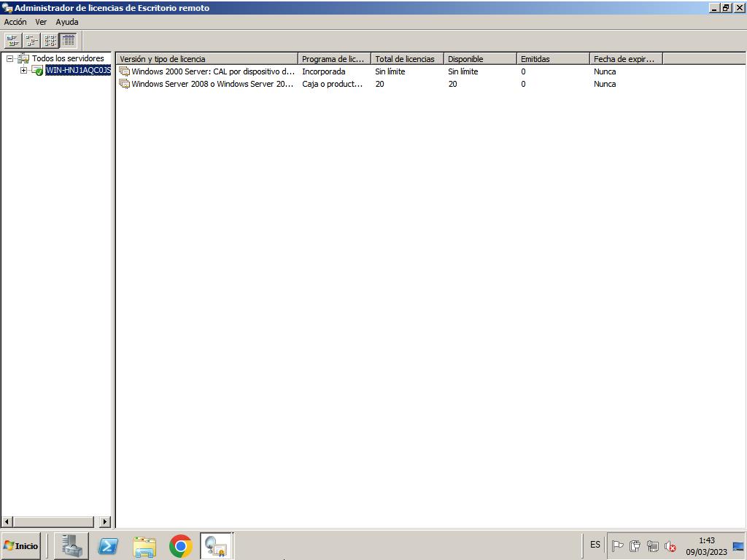Open the Ayuda menu
747x560 pixels.
[x=67, y=22]
